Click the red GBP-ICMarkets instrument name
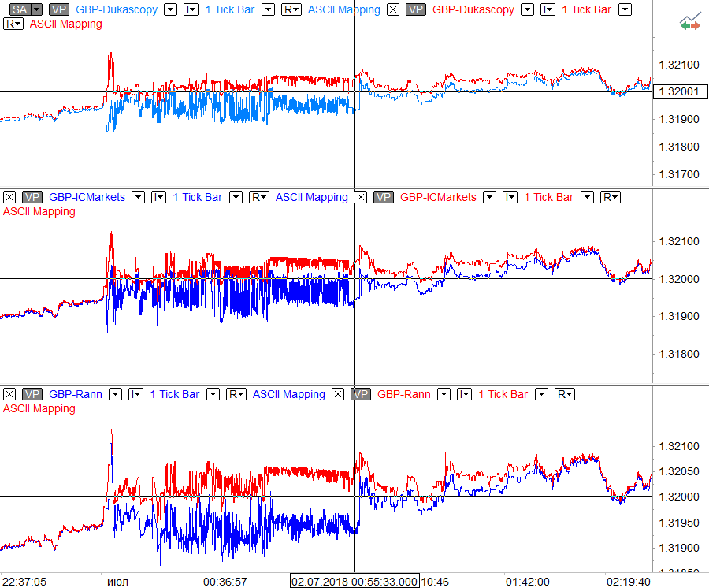The width and height of the screenshot is (709, 588). 438,197
